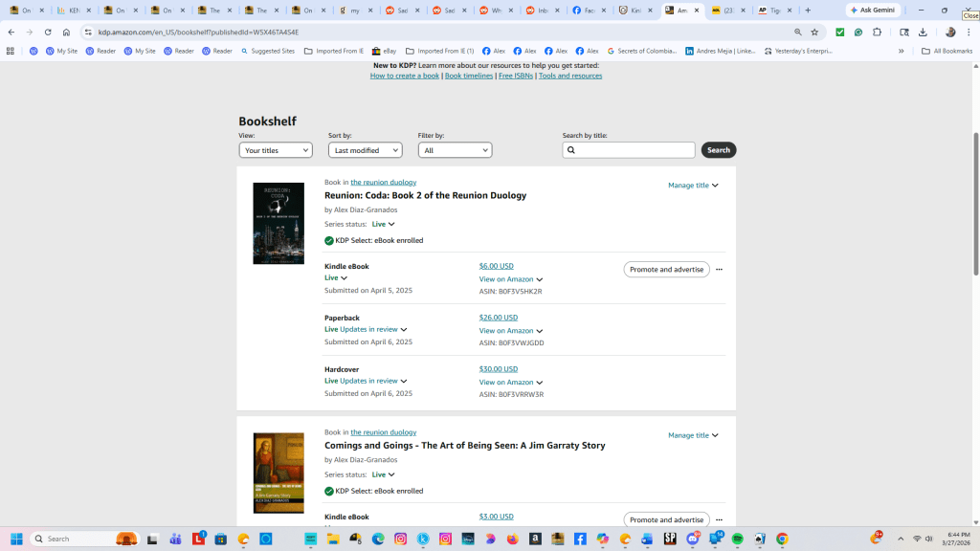Click the Reunion: Coda book cover thumbnail
Image resolution: width=980 pixels, height=551 pixels.
[278, 223]
